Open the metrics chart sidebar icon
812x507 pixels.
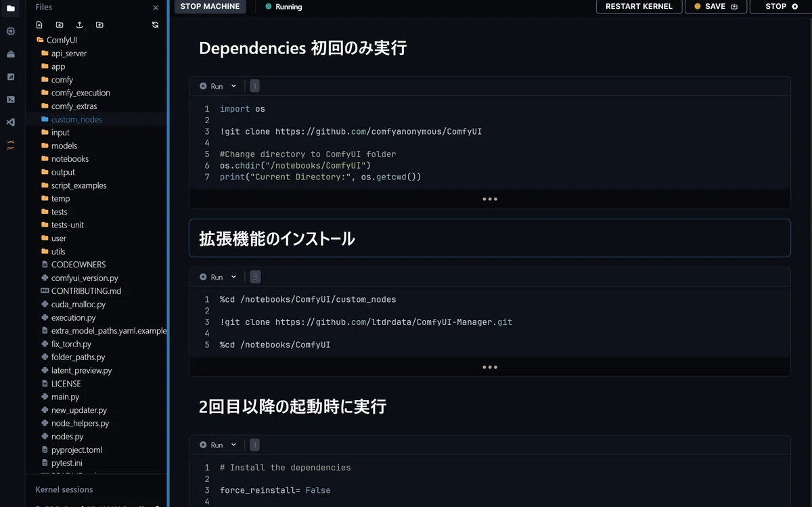click(x=10, y=76)
